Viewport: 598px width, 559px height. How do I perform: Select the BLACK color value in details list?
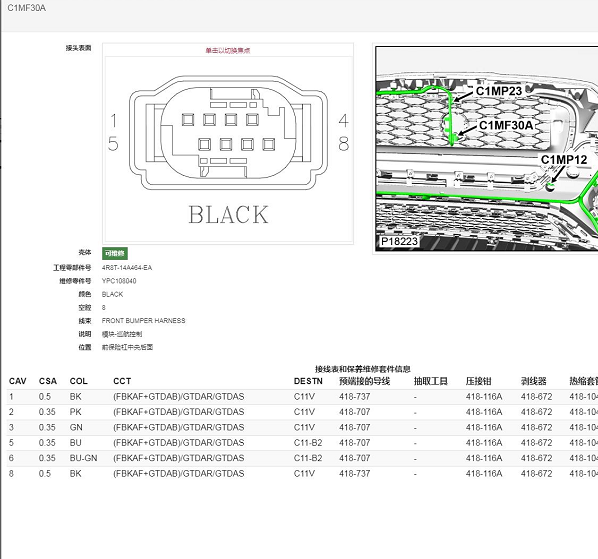point(113,294)
